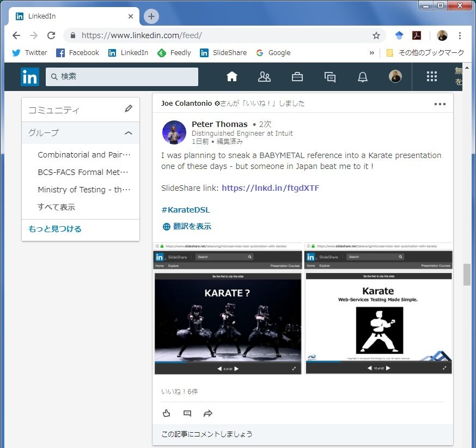The image size is (476, 448).
Task: Click the コミュニティ heading
Action: [54, 110]
